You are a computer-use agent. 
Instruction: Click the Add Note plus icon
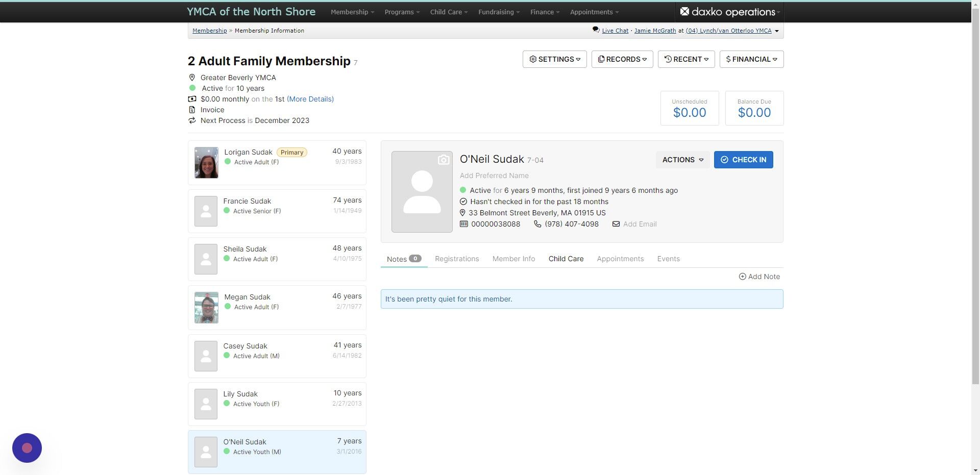point(742,277)
